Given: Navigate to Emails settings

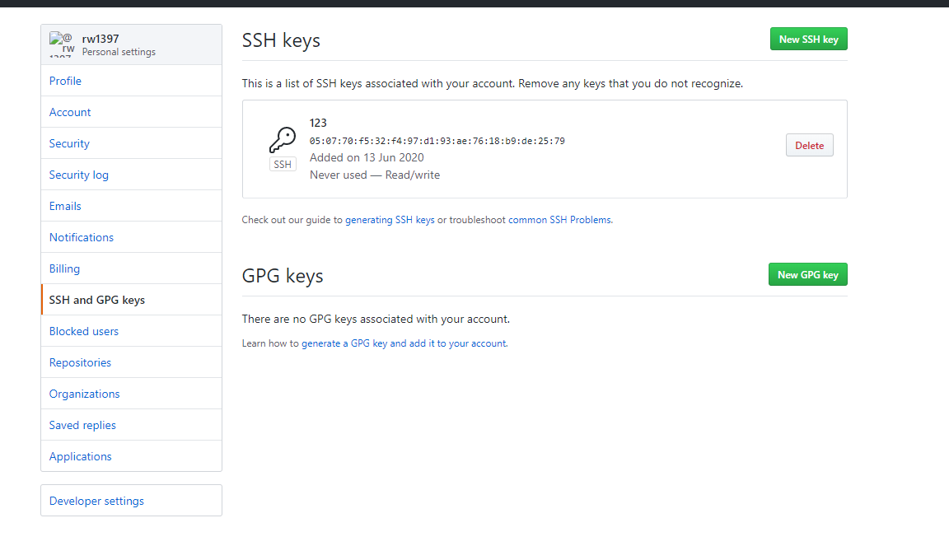Looking at the screenshot, I should 65,206.
